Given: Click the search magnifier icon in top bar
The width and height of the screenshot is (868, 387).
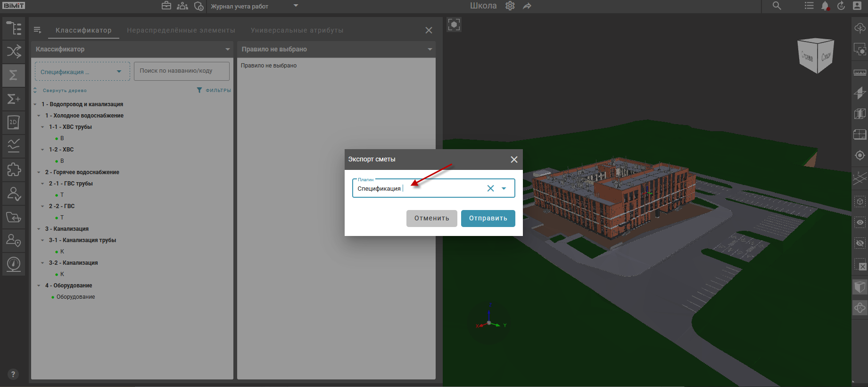Looking at the screenshot, I should [777, 6].
